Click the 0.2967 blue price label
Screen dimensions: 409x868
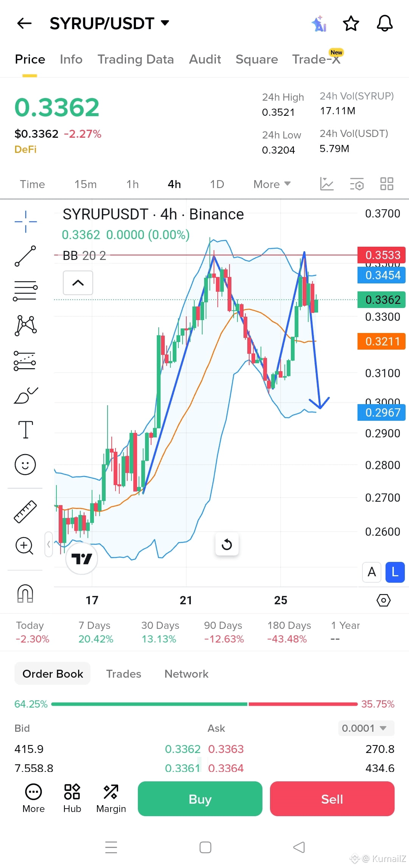tap(381, 412)
